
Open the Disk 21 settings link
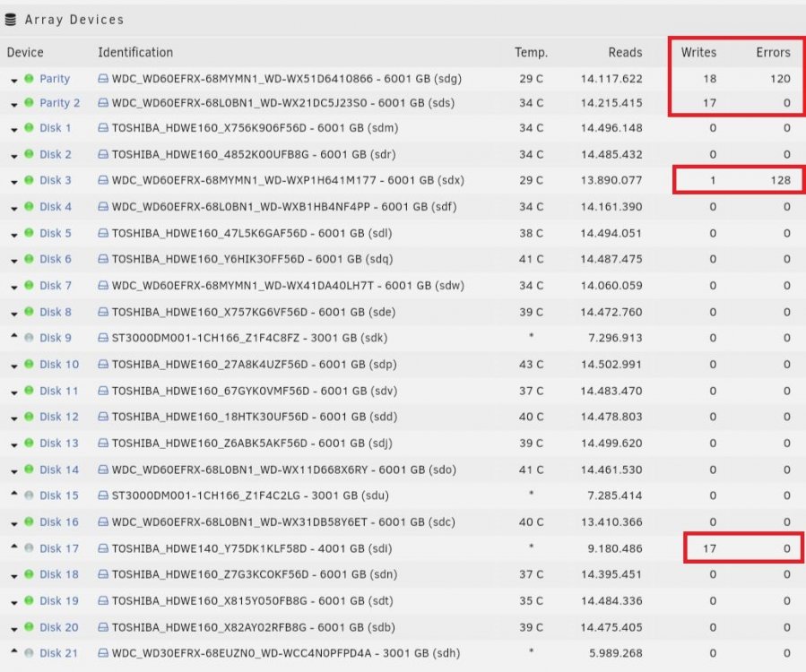point(58,653)
